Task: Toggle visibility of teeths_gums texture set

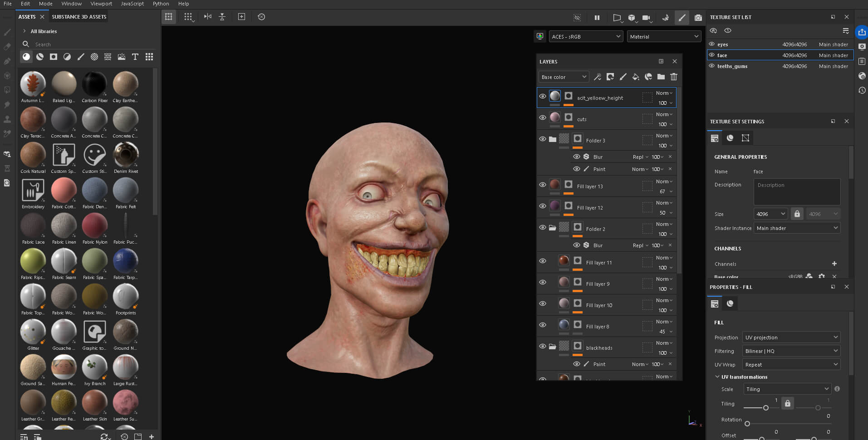Action: click(x=712, y=66)
